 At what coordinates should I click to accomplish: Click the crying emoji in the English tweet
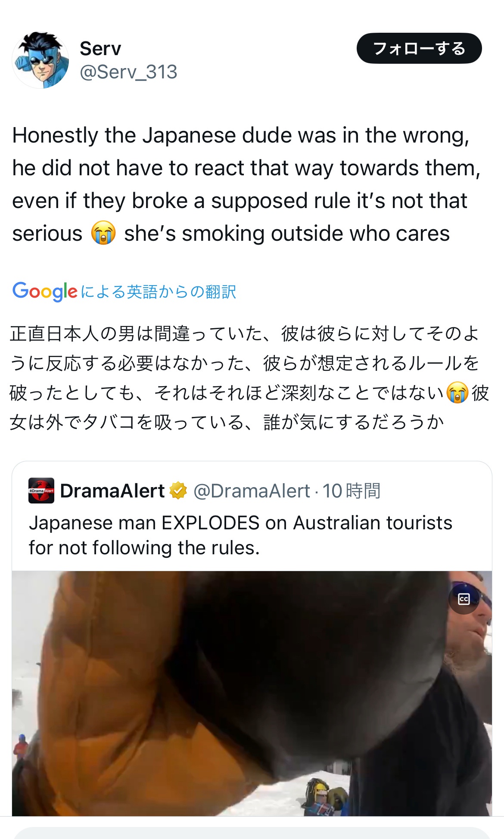tap(103, 233)
